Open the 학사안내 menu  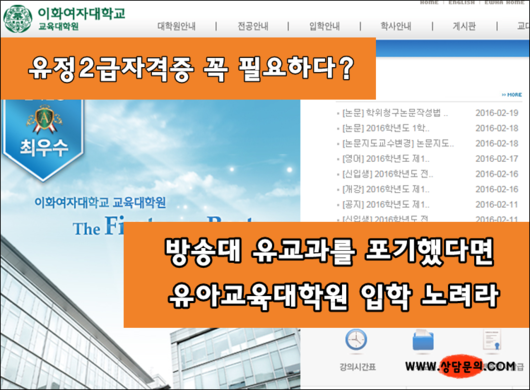click(x=396, y=26)
